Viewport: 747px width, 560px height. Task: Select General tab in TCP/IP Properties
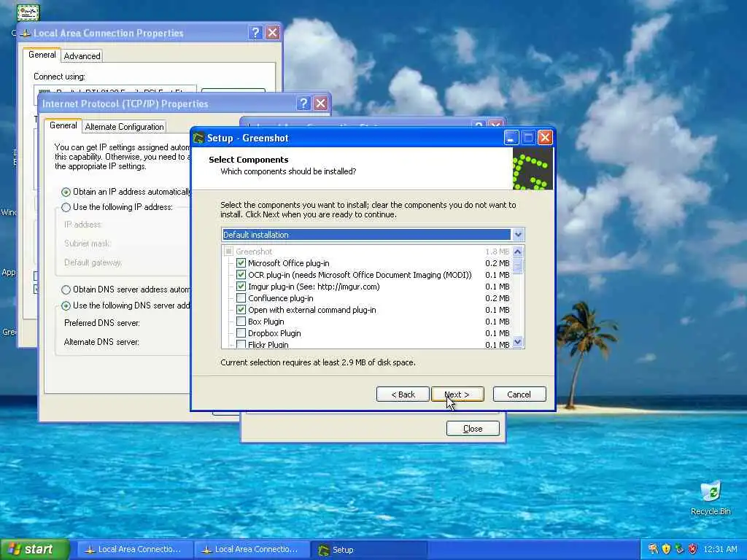coord(63,125)
